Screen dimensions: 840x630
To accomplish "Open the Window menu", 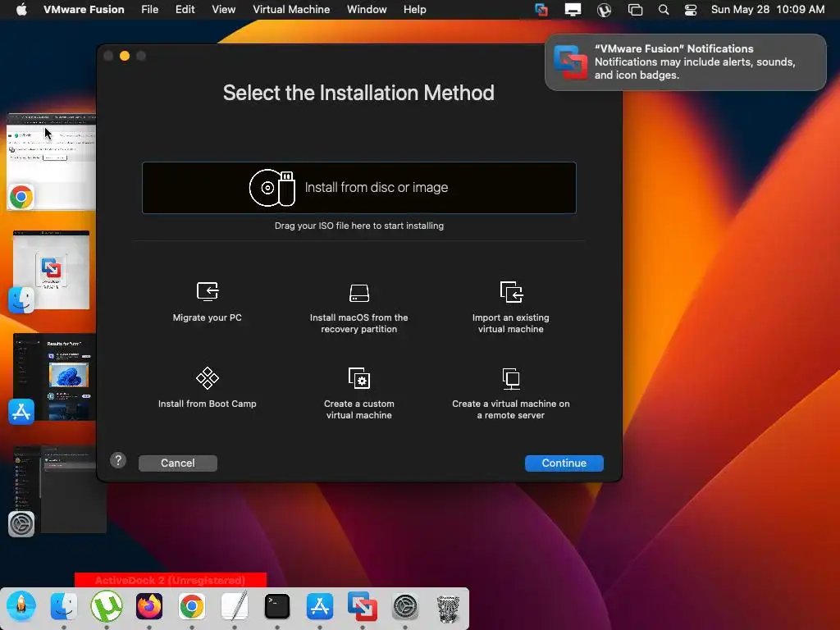I will 367,10.
